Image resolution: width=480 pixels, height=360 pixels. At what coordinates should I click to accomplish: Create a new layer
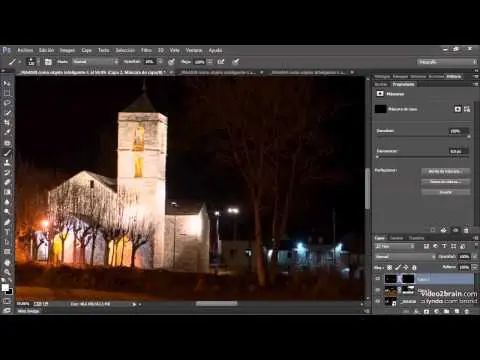tap(457, 311)
